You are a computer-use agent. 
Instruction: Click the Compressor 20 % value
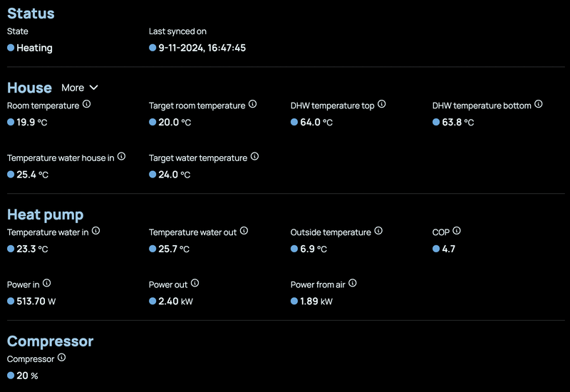(27, 376)
